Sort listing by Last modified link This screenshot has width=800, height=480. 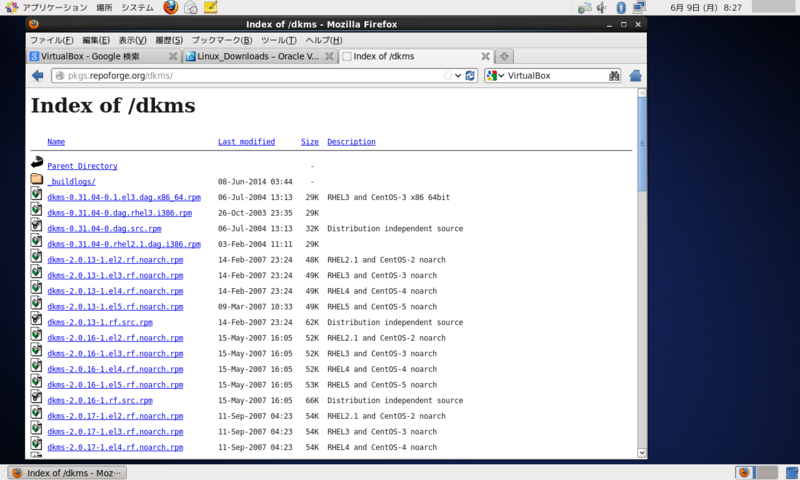(246, 142)
